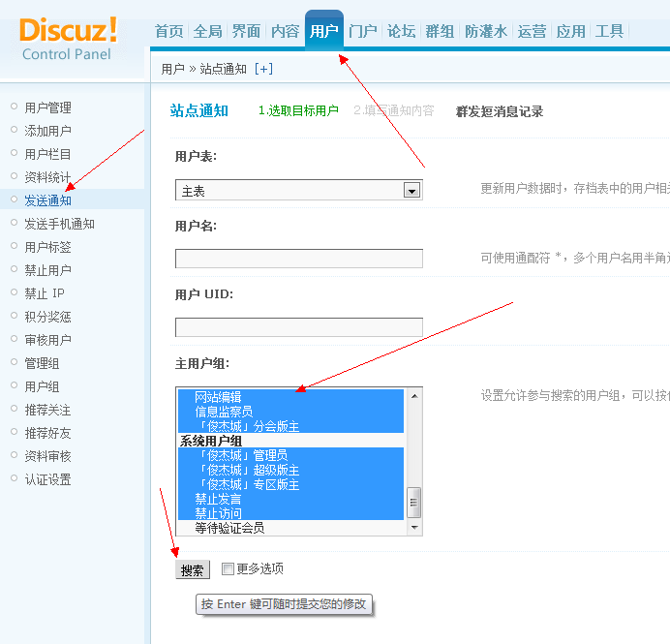Click the user group list scroll-down arrow
This screenshot has height=644, width=670.
coord(414,528)
